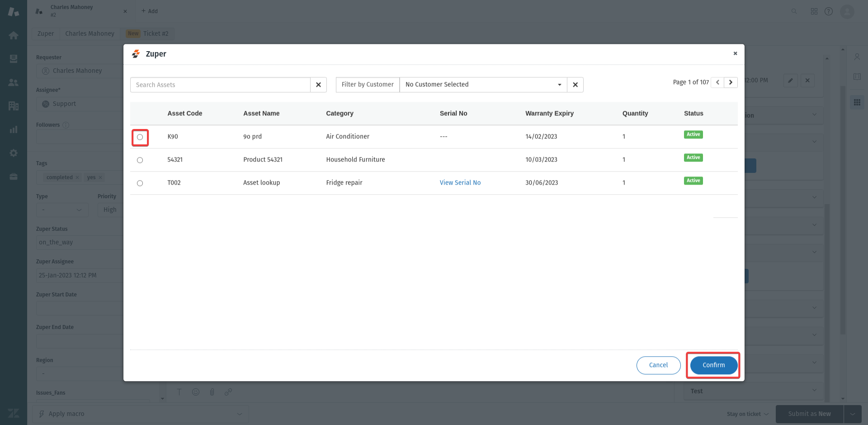Switch to Charles Mahoney breadcrumb tab
This screenshot has width=868, height=425.
[90, 33]
